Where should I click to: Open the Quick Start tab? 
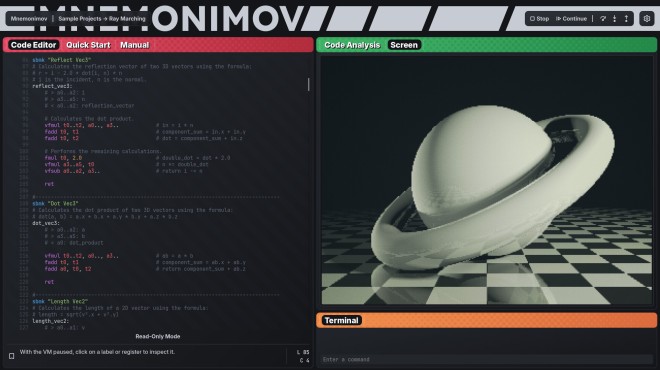(x=88, y=45)
